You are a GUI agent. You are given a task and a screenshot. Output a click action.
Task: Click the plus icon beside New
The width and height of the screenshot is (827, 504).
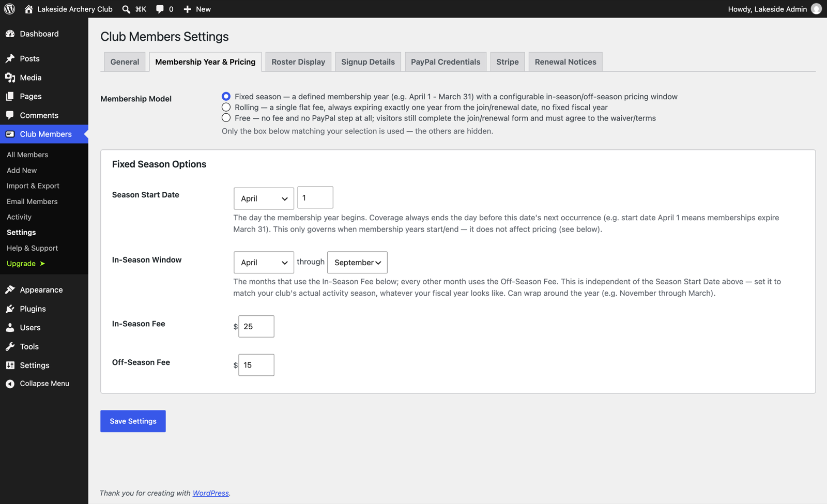[x=188, y=9]
